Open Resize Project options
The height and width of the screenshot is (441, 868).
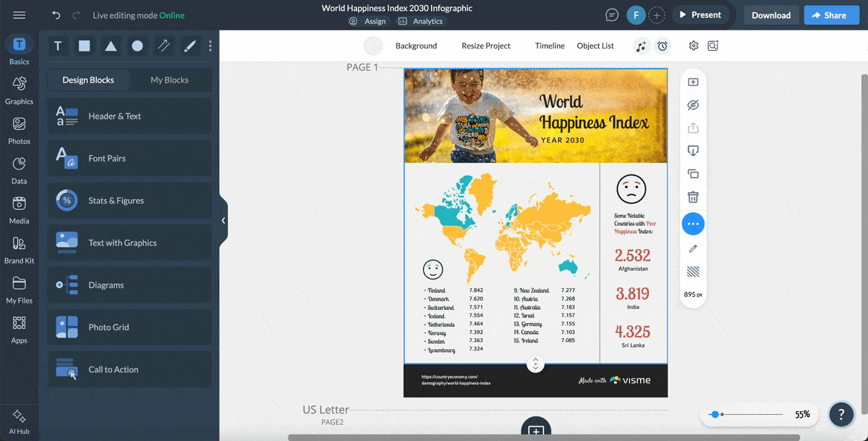[486, 46]
